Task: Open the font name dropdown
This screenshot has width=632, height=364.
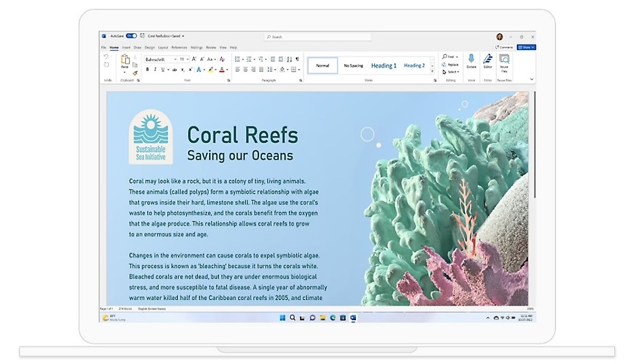Action: tap(175, 60)
